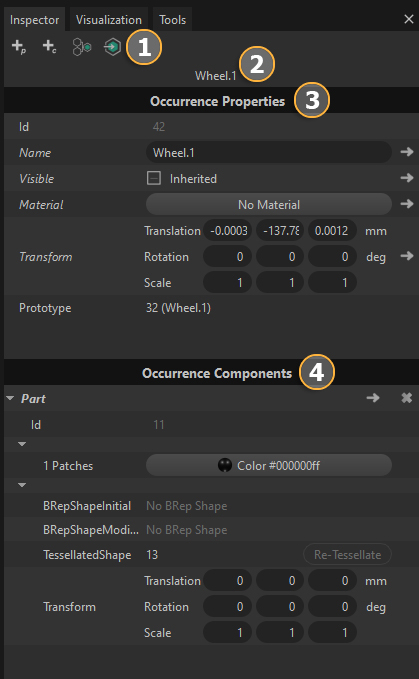Viewport: 419px width, 679px height.
Task: Toggle the Visible Inherited checkbox
Action: [154, 178]
